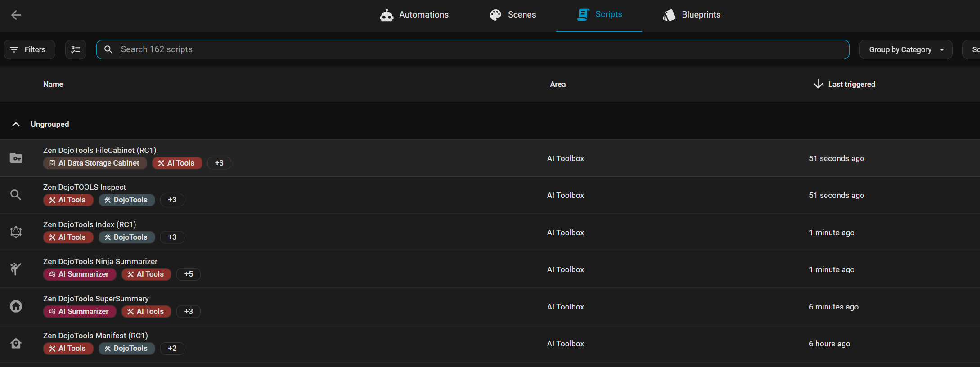The width and height of the screenshot is (980, 367).
Task: Switch to the Scenes tab
Action: (x=512, y=15)
